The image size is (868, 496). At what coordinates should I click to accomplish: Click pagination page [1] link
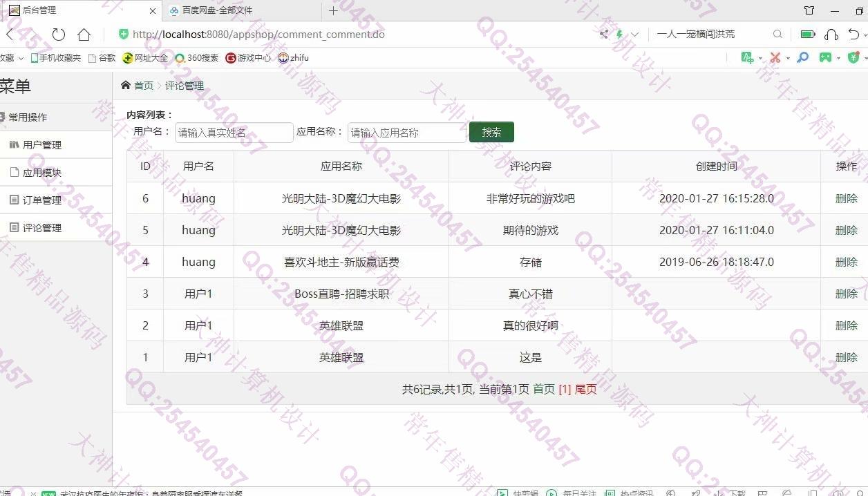(565, 390)
